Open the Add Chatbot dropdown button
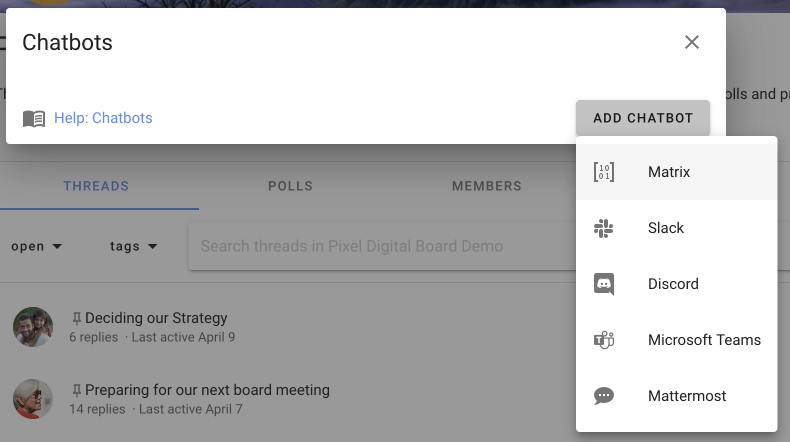Screen dimensions: 790x442 tap(643, 118)
